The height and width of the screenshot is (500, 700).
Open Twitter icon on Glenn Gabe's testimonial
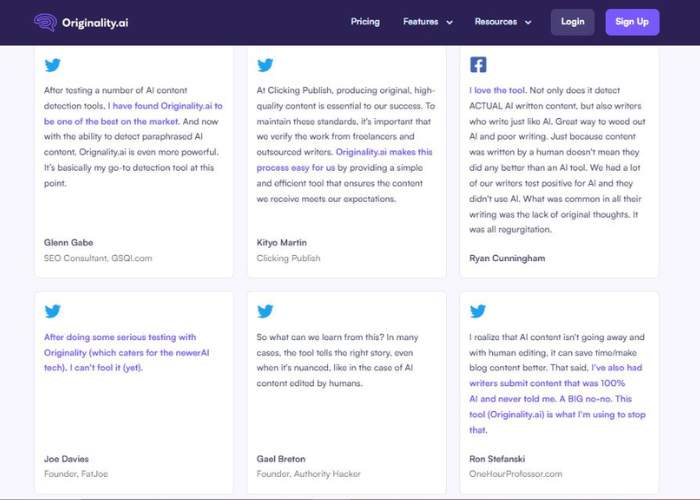pos(52,65)
